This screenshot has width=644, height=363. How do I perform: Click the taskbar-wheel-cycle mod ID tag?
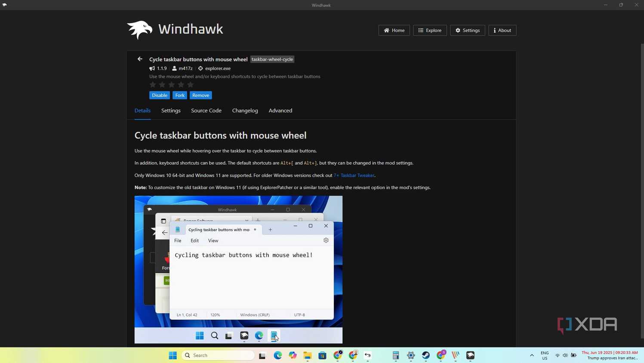(x=272, y=59)
